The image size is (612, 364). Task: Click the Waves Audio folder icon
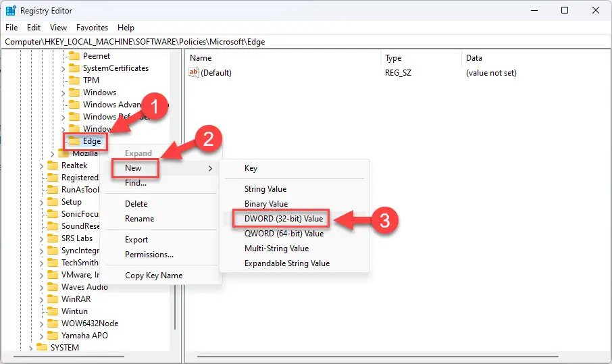point(53,287)
